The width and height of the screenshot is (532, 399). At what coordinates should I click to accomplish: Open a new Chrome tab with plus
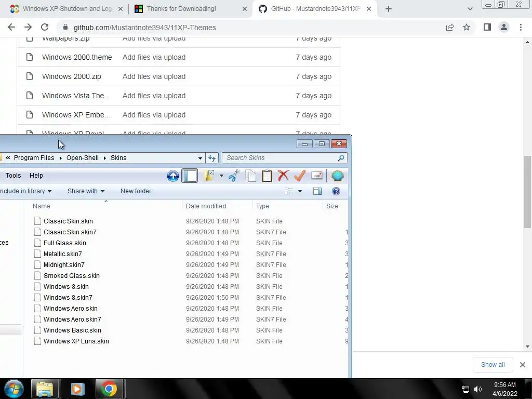point(389,9)
